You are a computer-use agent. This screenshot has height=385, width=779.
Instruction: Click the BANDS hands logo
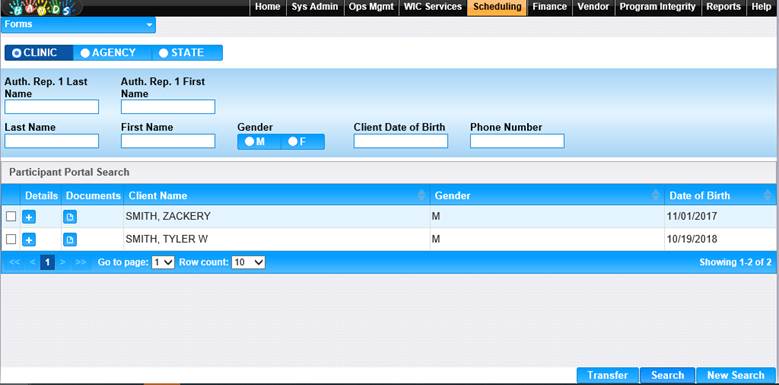[x=43, y=8]
